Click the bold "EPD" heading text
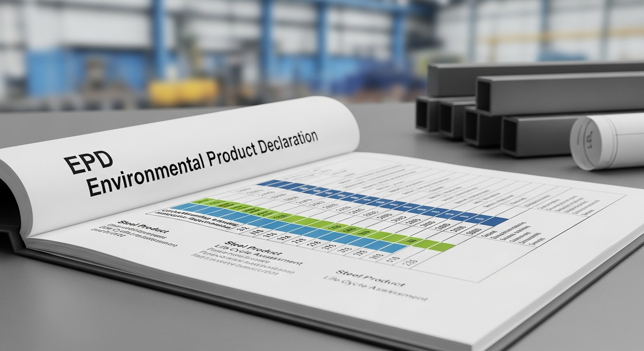 pyautogui.click(x=87, y=163)
